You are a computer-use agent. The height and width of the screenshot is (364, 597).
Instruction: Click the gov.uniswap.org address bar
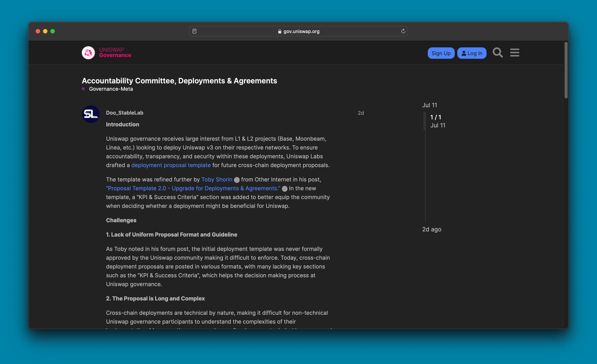point(298,31)
